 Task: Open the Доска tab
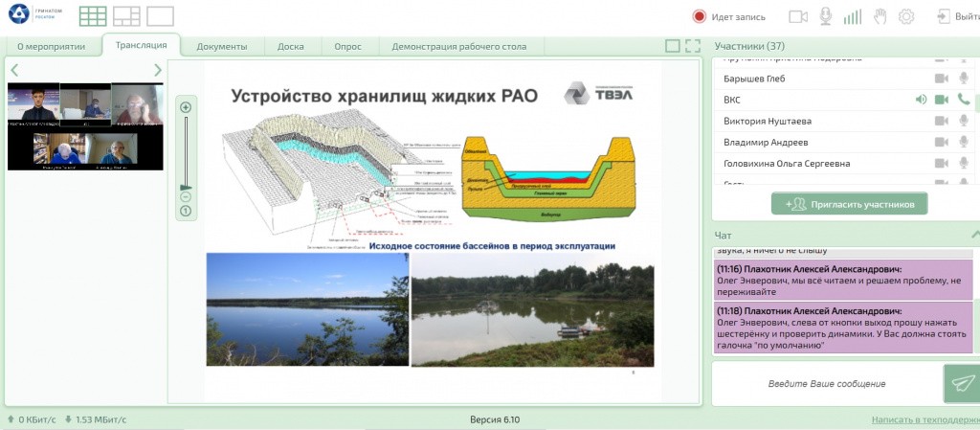pyautogui.click(x=291, y=46)
